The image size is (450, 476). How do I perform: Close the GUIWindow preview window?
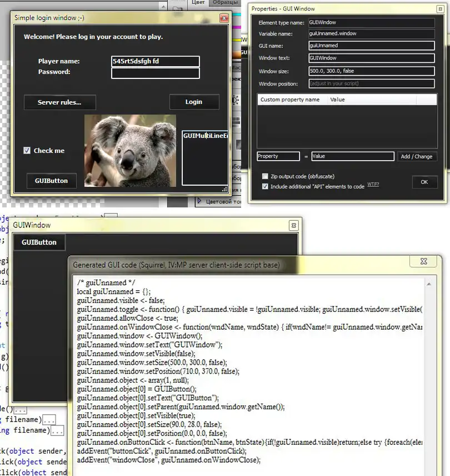(293, 225)
